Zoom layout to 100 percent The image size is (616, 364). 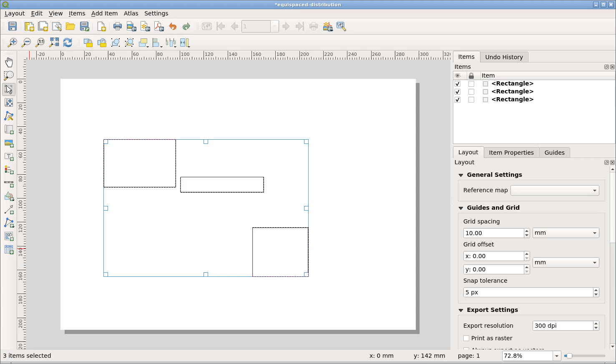coord(40,42)
